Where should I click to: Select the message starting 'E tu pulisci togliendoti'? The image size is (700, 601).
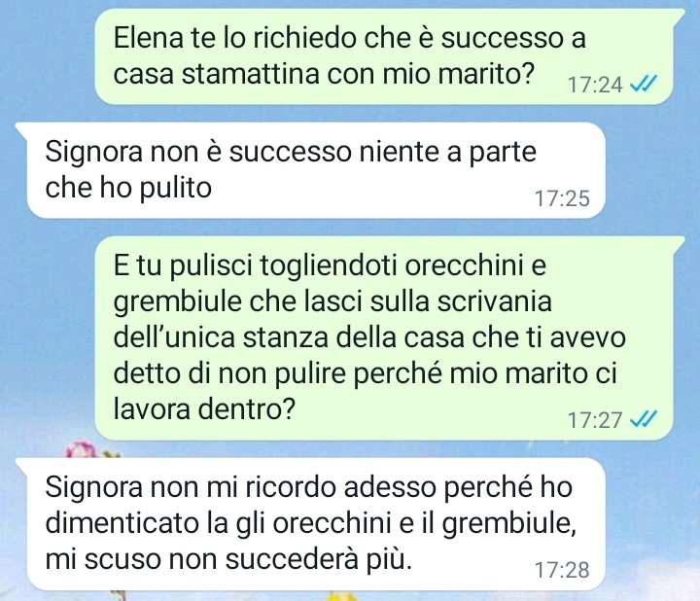point(384,338)
